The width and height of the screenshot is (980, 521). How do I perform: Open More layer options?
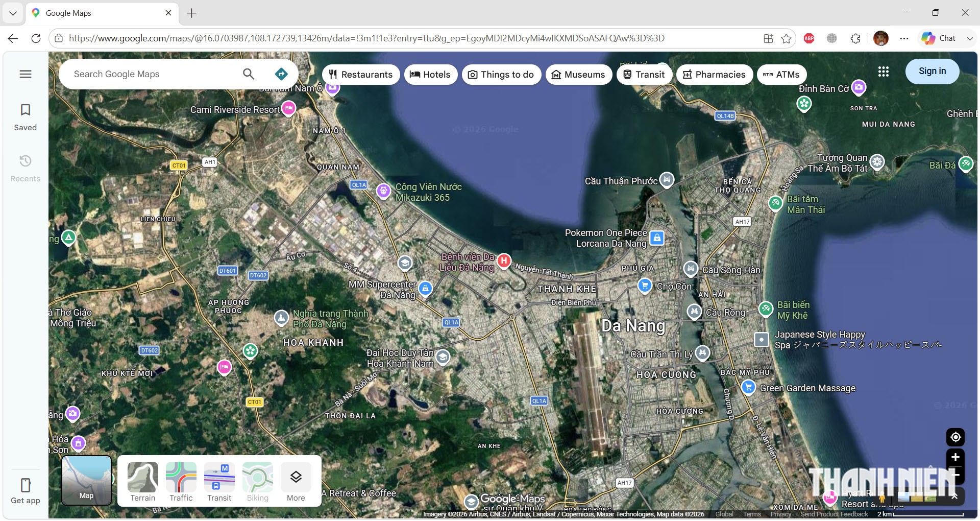coord(296,482)
